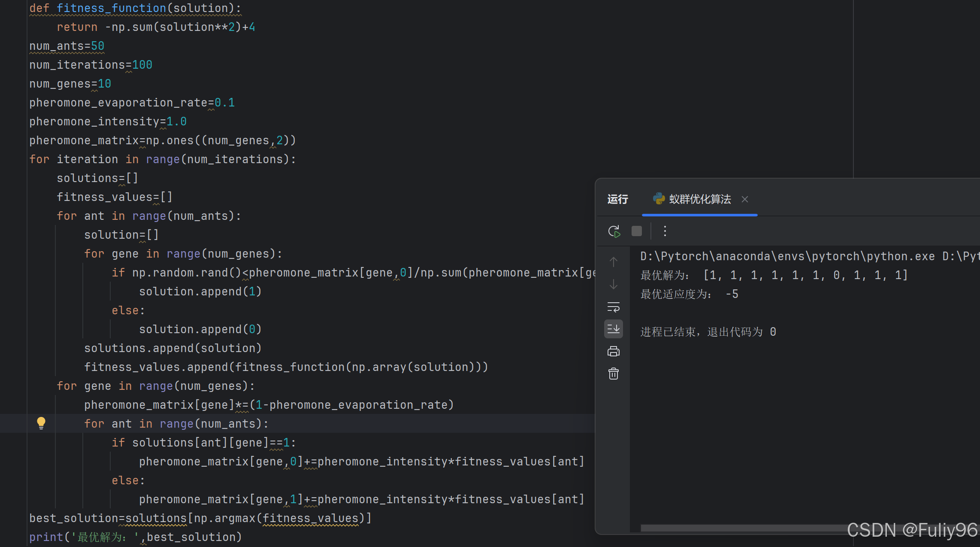Click 'for iteration in range(num_iterations):' line
The width and height of the screenshot is (980, 547).
click(x=163, y=159)
